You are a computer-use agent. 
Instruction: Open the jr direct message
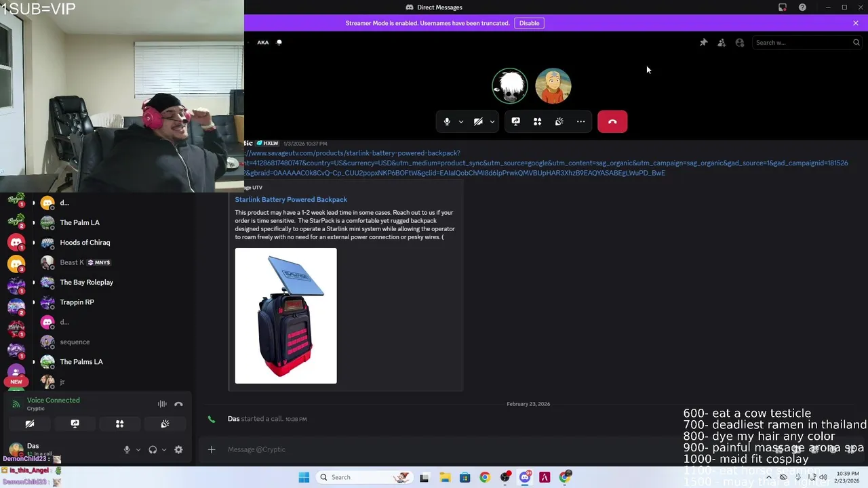[x=62, y=382]
